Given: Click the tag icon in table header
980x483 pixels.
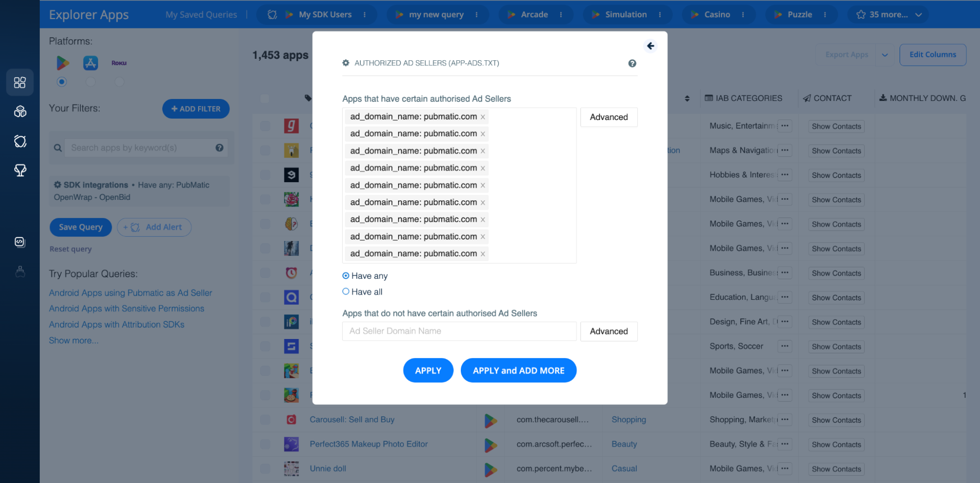Looking at the screenshot, I should 308,98.
